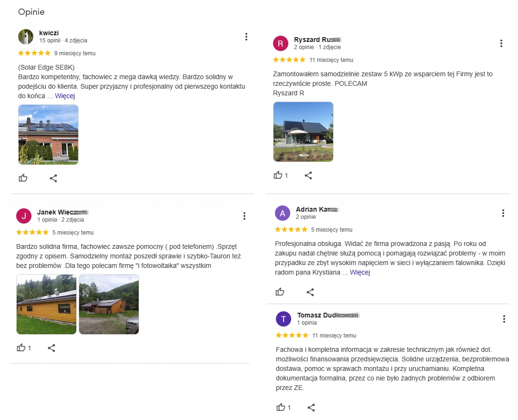View Ryszard's photo of the dark-roofed house
Viewport: 518px width, 420px height.
tap(303, 132)
